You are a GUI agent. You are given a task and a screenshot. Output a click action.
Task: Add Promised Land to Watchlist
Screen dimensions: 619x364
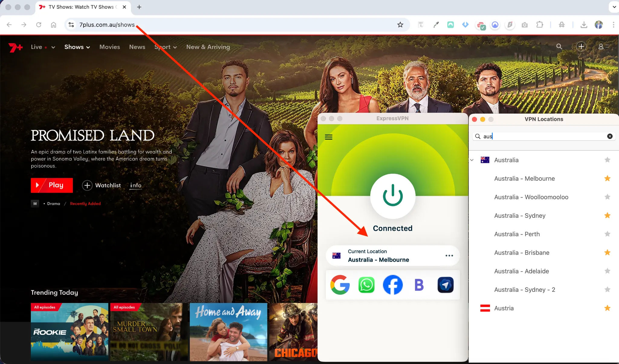pyautogui.click(x=101, y=185)
